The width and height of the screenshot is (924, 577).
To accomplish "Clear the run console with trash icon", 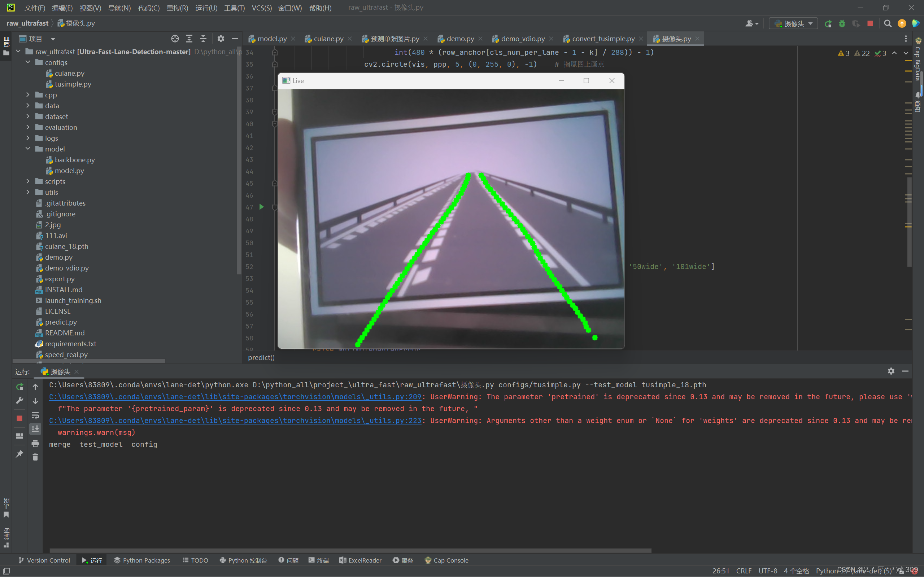I will click(x=35, y=458).
